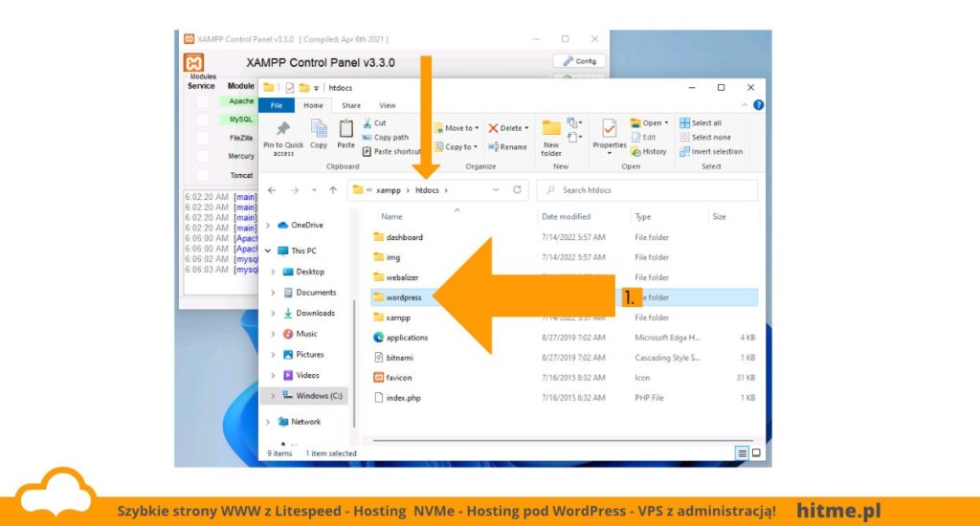
Task: Click Pin to Quick access icon
Action: (283, 128)
